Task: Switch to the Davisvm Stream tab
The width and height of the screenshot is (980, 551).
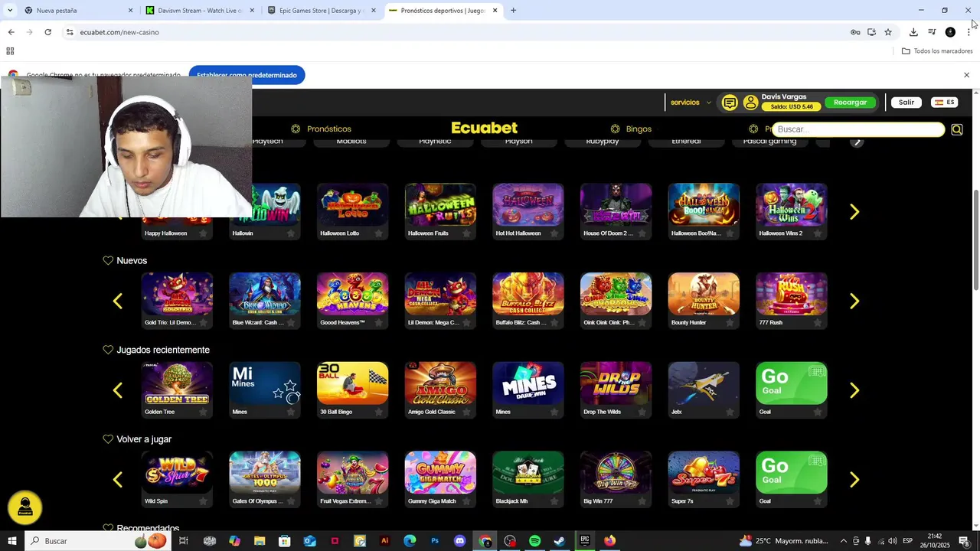Action: pyautogui.click(x=199, y=11)
